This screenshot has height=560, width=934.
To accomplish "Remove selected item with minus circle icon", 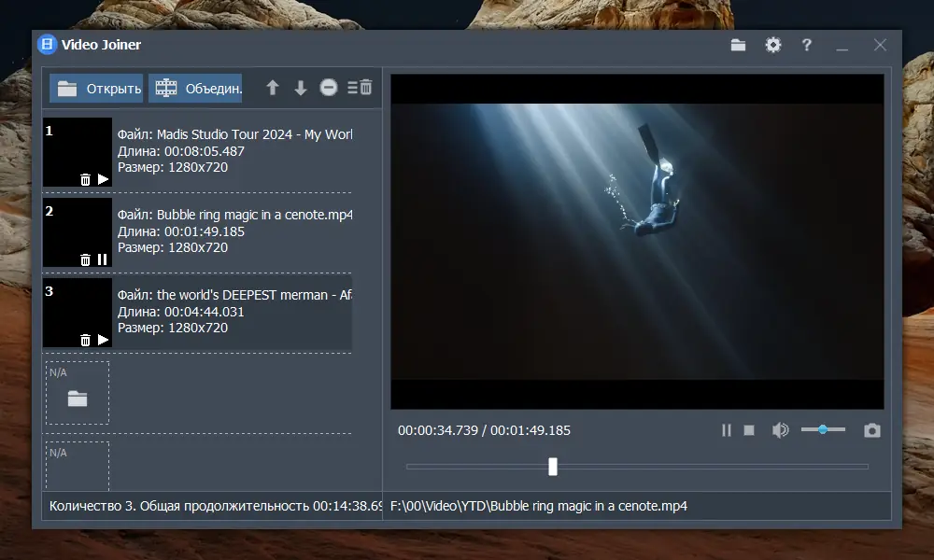I will tap(328, 88).
